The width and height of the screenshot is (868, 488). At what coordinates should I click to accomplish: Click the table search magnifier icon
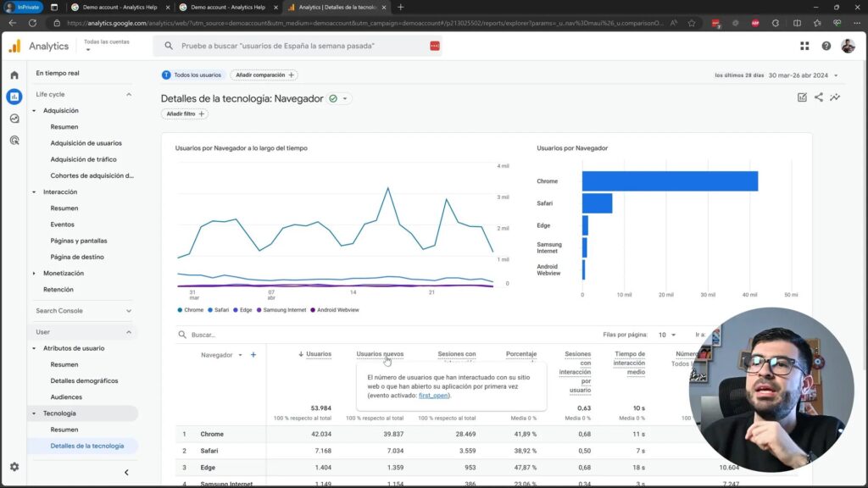pos(182,335)
